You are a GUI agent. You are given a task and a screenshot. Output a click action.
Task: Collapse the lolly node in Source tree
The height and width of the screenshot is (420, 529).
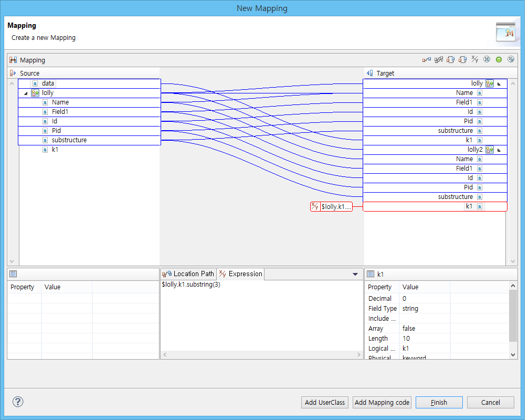coord(25,93)
